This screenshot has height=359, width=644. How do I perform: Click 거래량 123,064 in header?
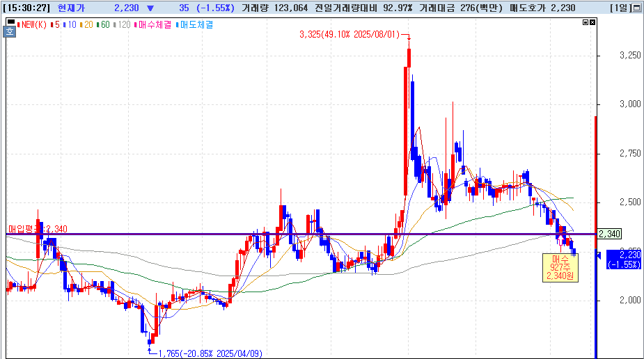pos(275,8)
